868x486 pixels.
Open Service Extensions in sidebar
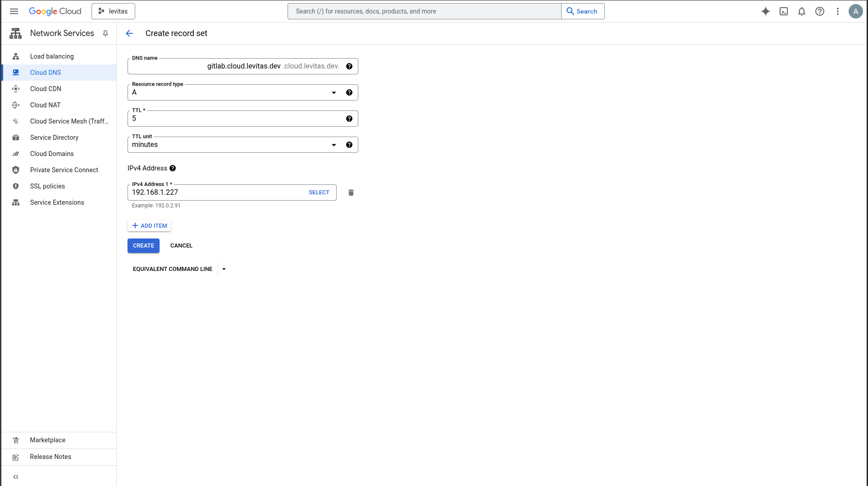point(59,202)
